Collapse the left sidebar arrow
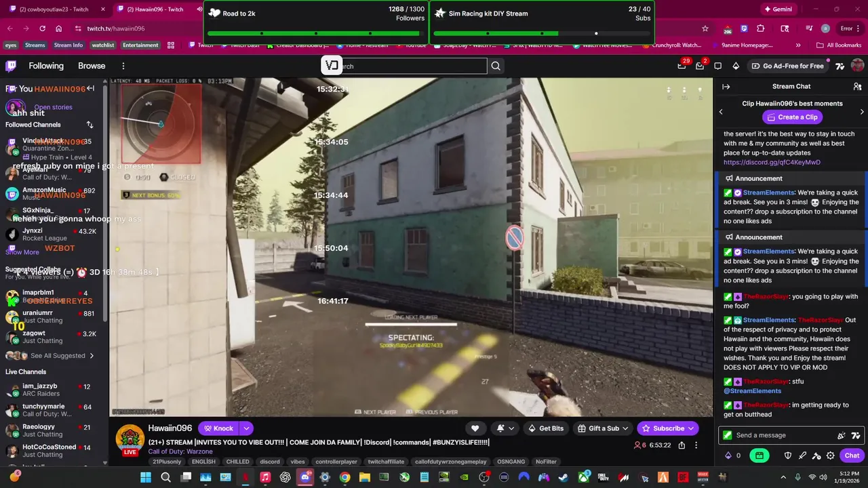Image resolution: width=868 pixels, height=488 pixels. 90,88
